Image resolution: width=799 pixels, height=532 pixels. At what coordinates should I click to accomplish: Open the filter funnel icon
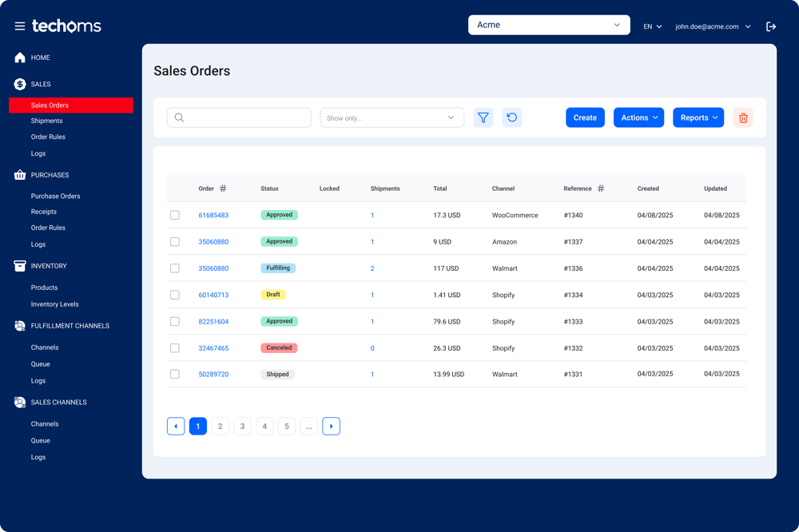click(483, 117)
